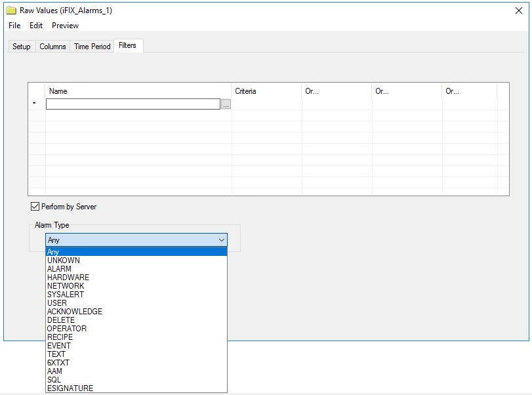This screenshot has width=532, height=395.
Task: Pick OPERATOR in the alarm type list
Action: click(136, 329)
